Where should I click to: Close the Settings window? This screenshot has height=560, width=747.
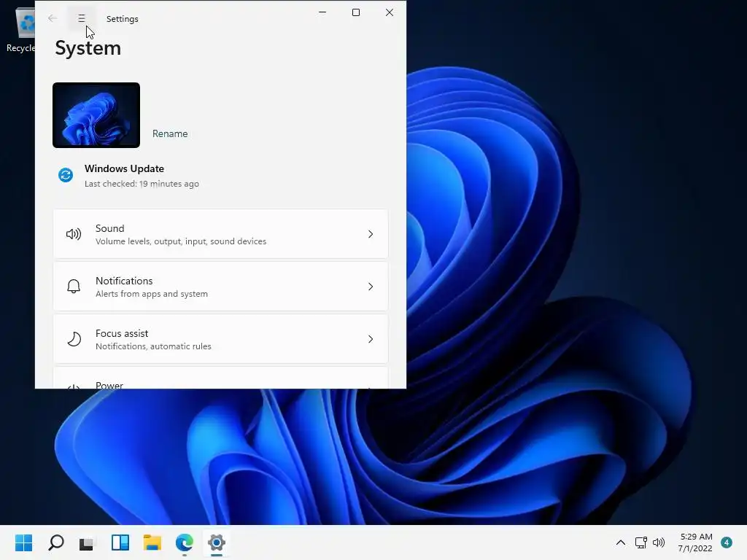click(390, 12)
